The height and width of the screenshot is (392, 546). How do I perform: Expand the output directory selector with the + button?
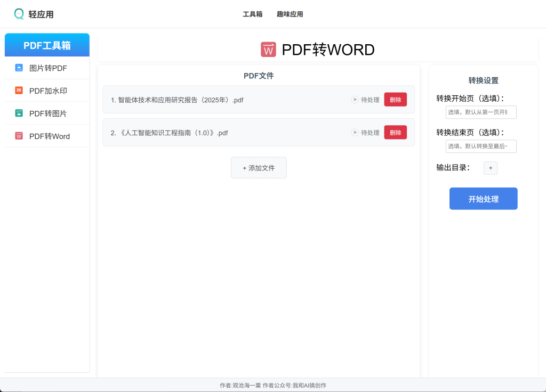click(x=490, y=168)
